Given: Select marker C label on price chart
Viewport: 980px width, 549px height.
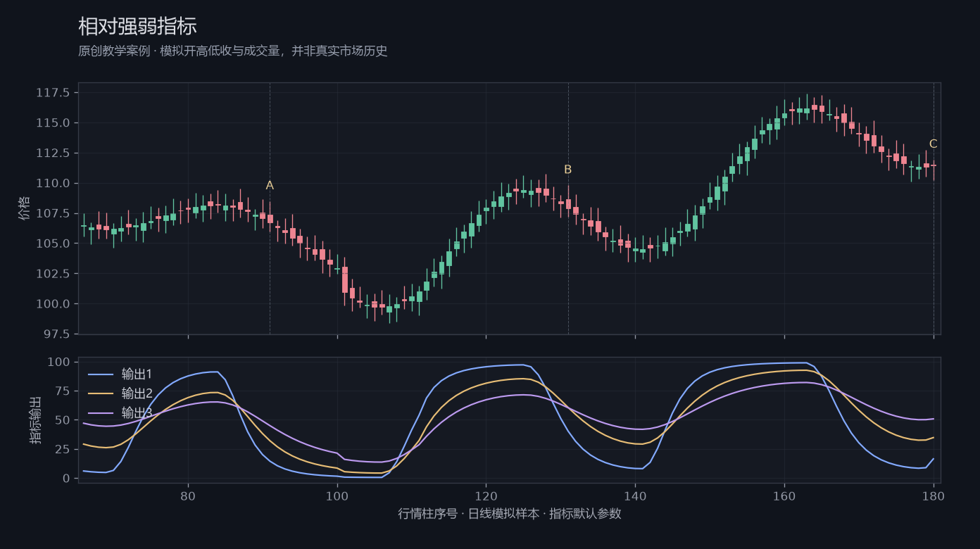Looking at the screenshot, I should (x=934, y=144).
